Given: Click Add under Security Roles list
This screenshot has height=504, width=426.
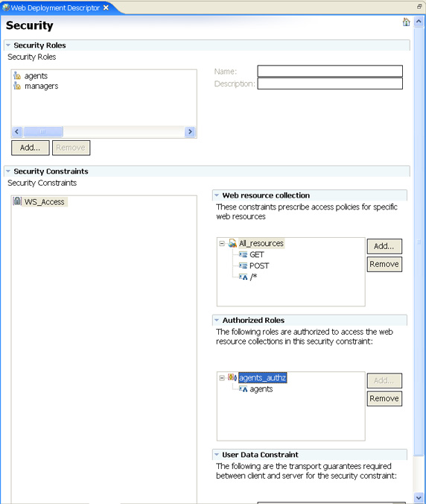Looking at the screenshot, I should [x=31, y=148].
